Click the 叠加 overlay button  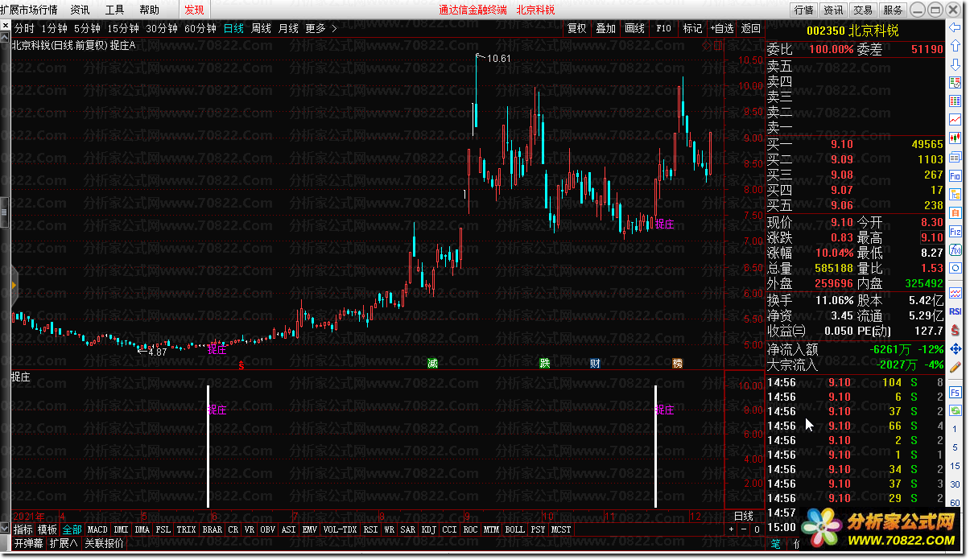pos(605,28)
